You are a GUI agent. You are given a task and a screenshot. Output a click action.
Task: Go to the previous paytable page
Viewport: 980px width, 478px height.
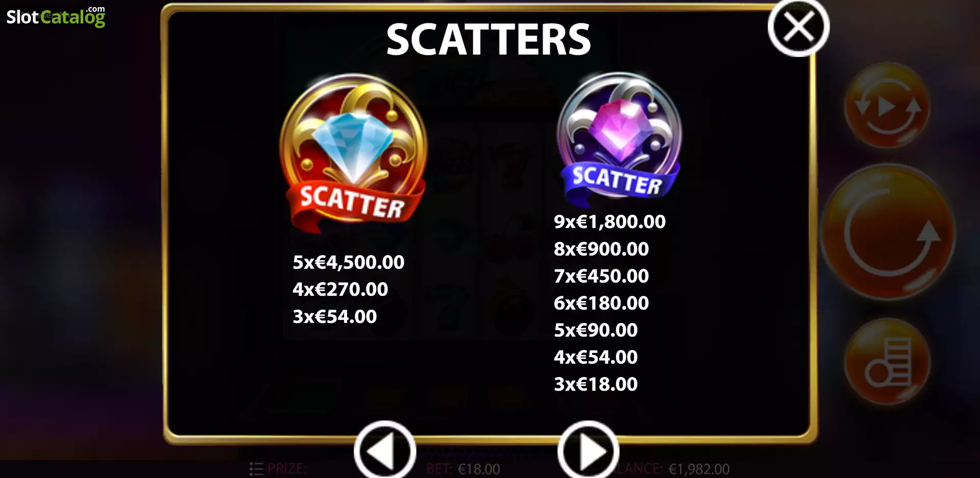385,450
